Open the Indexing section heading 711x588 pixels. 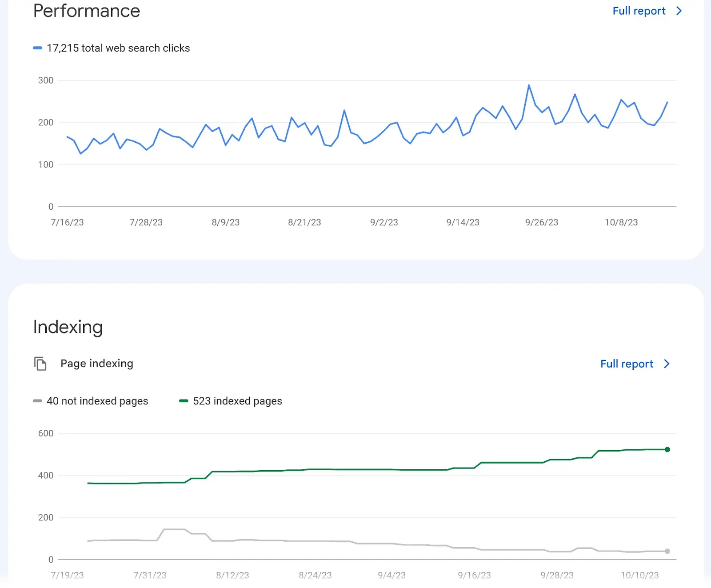point(68,327)
